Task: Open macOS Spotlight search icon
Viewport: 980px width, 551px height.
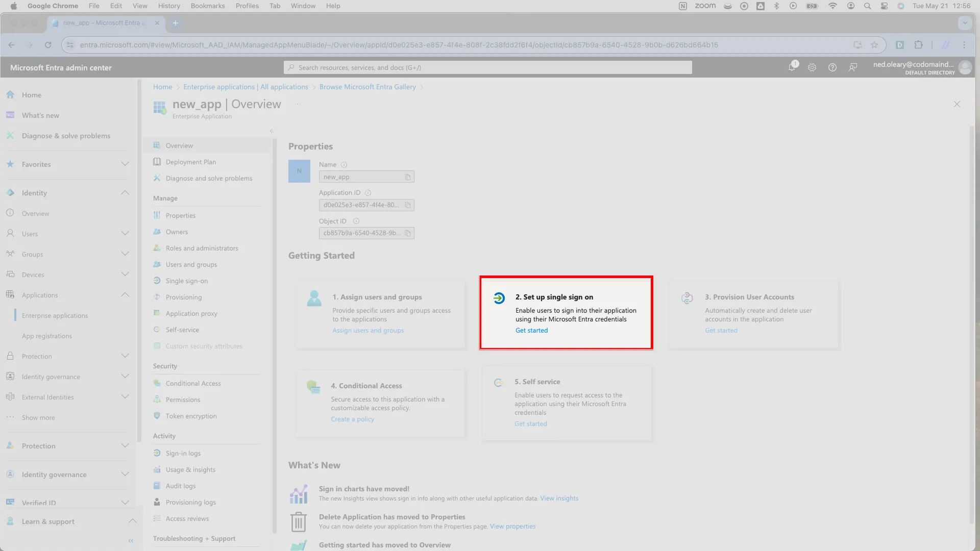Action: point(867,6)
